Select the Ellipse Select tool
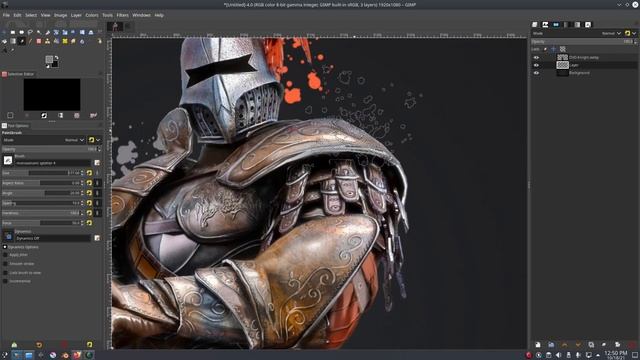The image size is (640, 360). 22,32
